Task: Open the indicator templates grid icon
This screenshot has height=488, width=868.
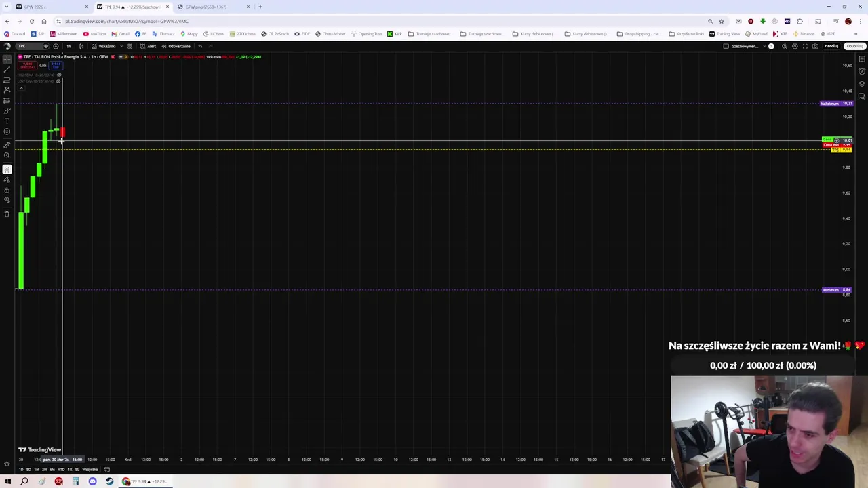Action: 130,46
